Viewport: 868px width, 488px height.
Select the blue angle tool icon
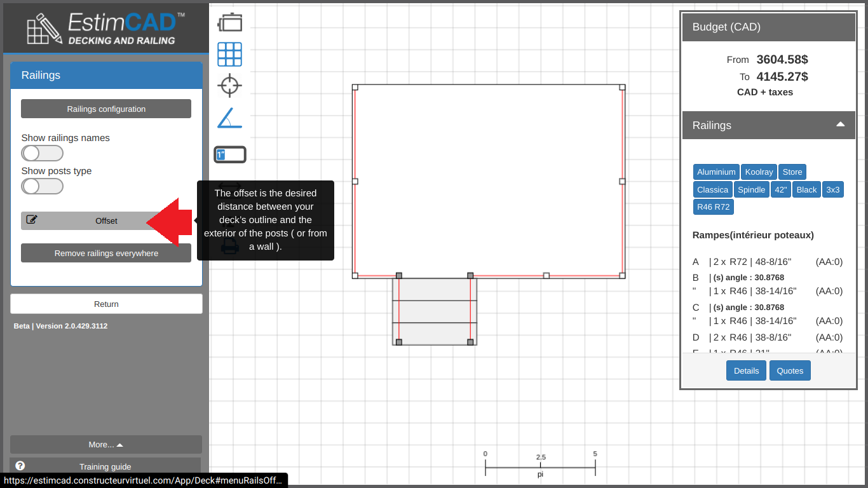point(229,118)
